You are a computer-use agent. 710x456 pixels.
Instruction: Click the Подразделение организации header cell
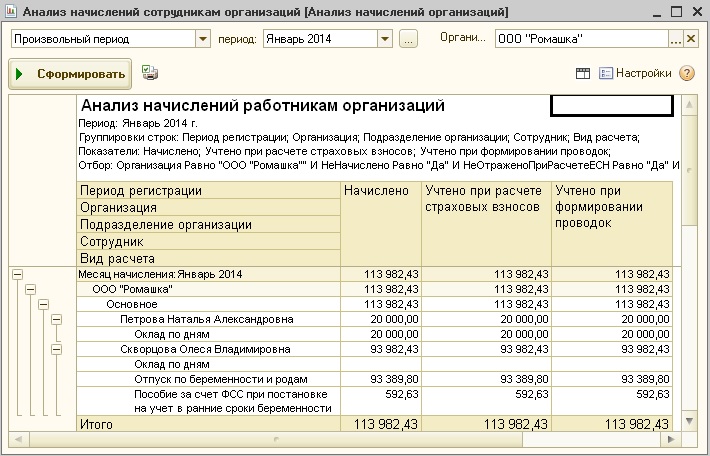209,225
